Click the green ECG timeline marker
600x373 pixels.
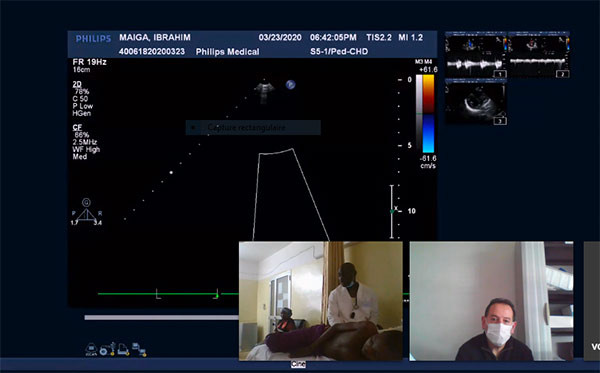click(217, 294)
